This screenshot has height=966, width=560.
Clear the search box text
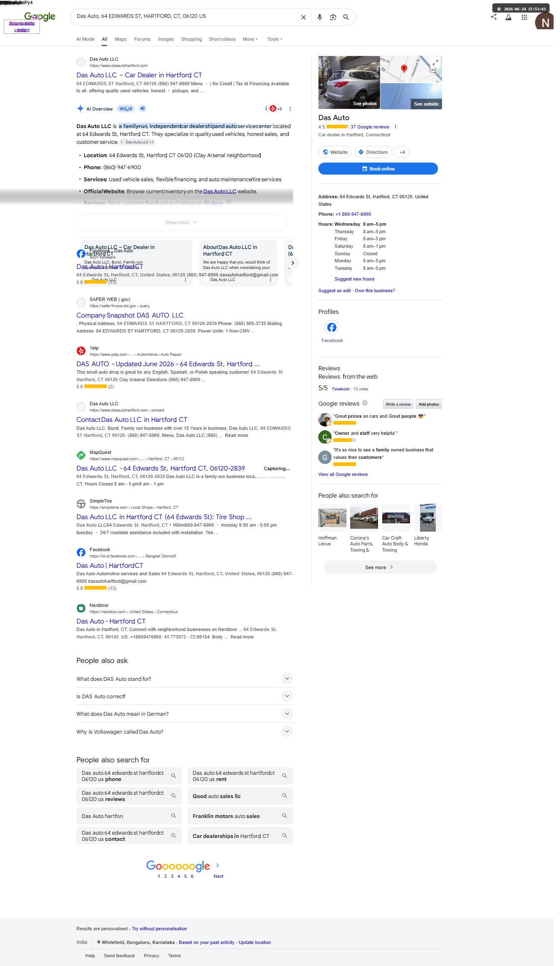[x=303, y=17]
